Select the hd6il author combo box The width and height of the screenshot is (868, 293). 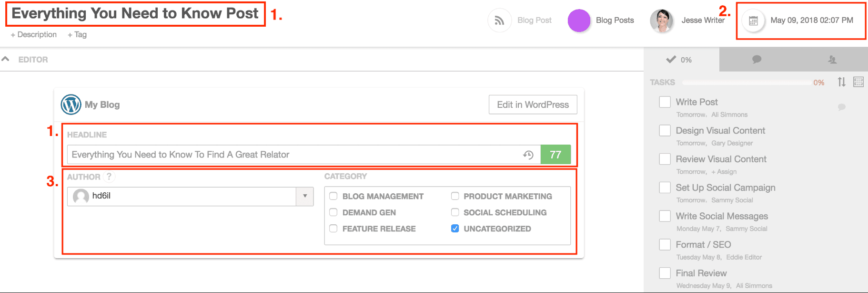pyautogui.click(x=190, y=196)
